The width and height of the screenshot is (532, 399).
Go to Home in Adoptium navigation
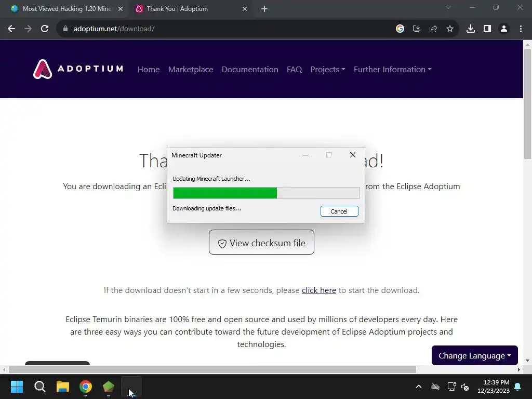click(149, 69)
